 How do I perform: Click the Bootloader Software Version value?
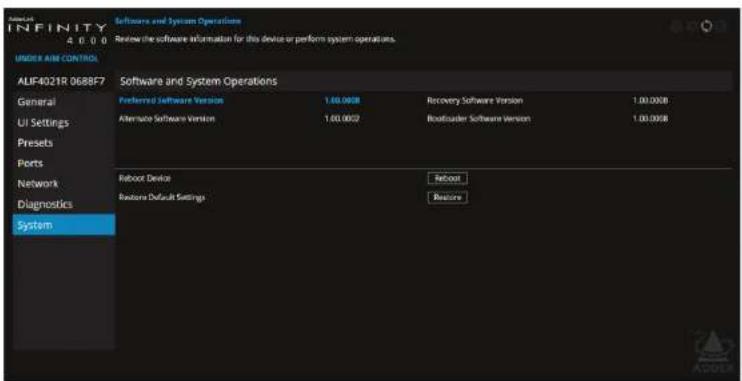point(650,118)
